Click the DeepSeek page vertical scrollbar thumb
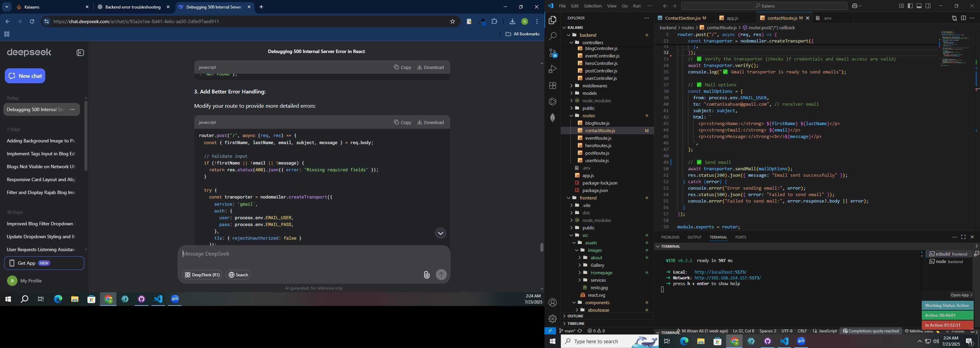980x348 pixels. (x=541, y=247)
